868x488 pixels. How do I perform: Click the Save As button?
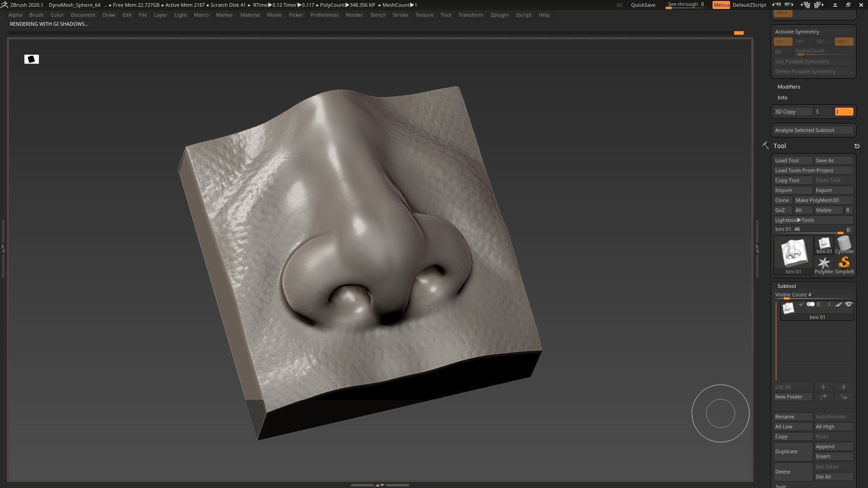click(x=834, y=160)
